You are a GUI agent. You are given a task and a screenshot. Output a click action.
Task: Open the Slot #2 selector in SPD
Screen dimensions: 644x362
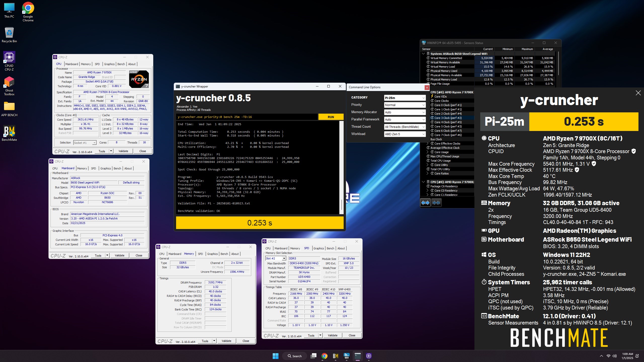(276, 258)
